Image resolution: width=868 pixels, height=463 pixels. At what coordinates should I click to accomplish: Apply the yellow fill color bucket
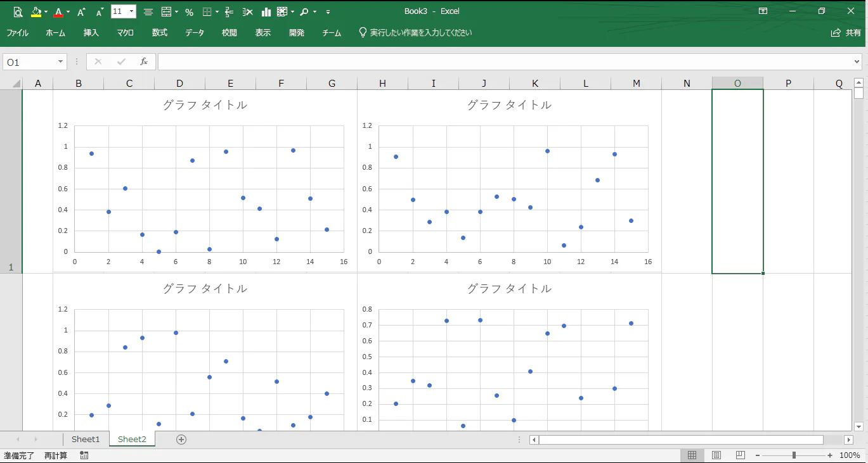coord(36,11)
